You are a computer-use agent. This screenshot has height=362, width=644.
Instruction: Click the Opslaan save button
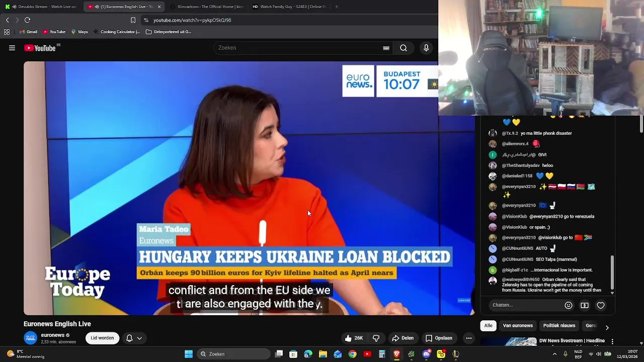pyautogui.click(x=439, y=338)
